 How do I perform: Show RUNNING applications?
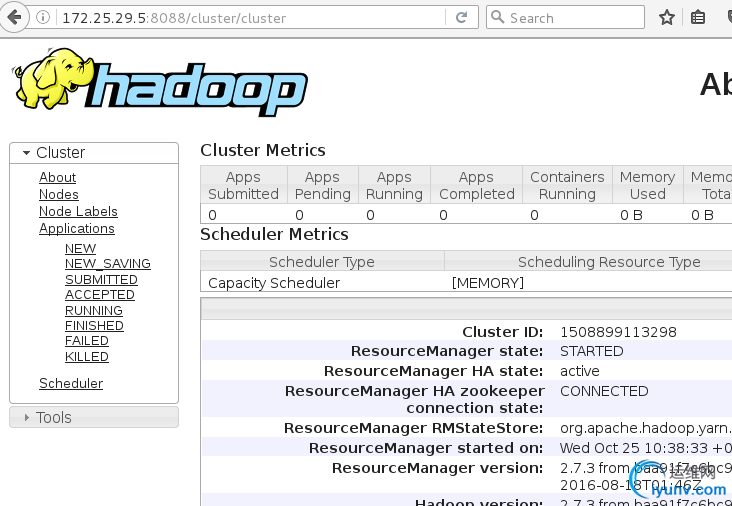pos(93,310)
